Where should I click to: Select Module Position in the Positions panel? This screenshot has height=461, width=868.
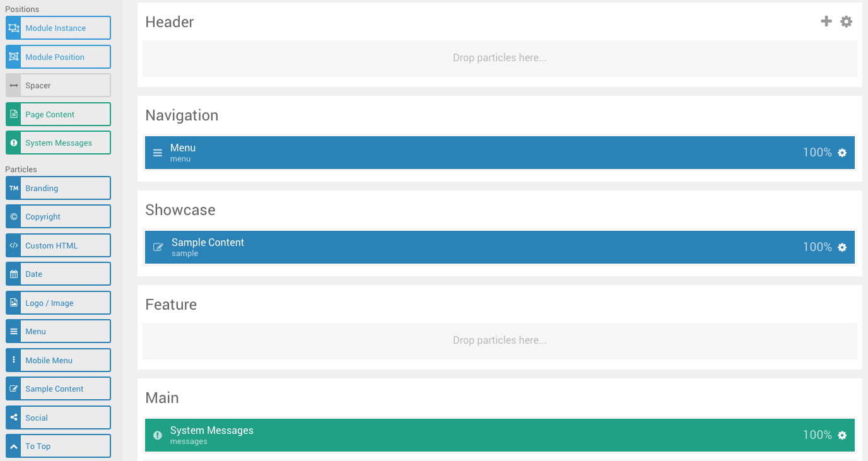point(57,57)
